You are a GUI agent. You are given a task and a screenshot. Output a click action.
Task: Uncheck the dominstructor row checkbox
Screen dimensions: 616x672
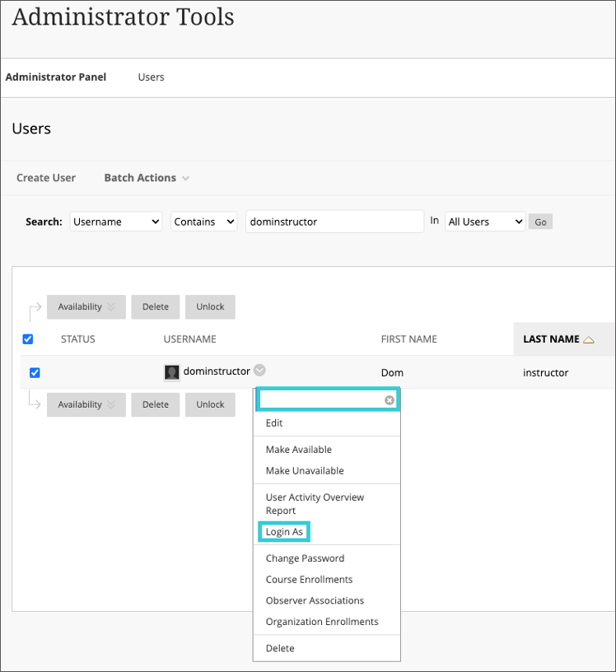point(35,373)
